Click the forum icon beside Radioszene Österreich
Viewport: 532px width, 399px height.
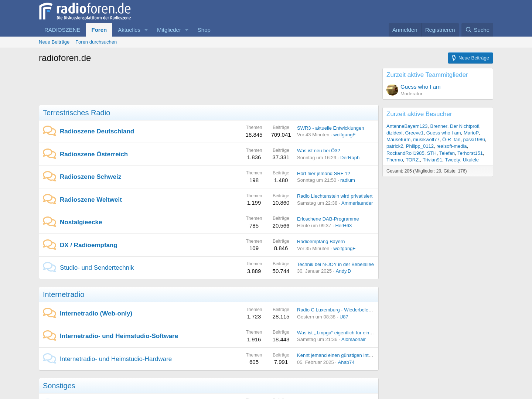pyautogui.click(x=50, y=154)
